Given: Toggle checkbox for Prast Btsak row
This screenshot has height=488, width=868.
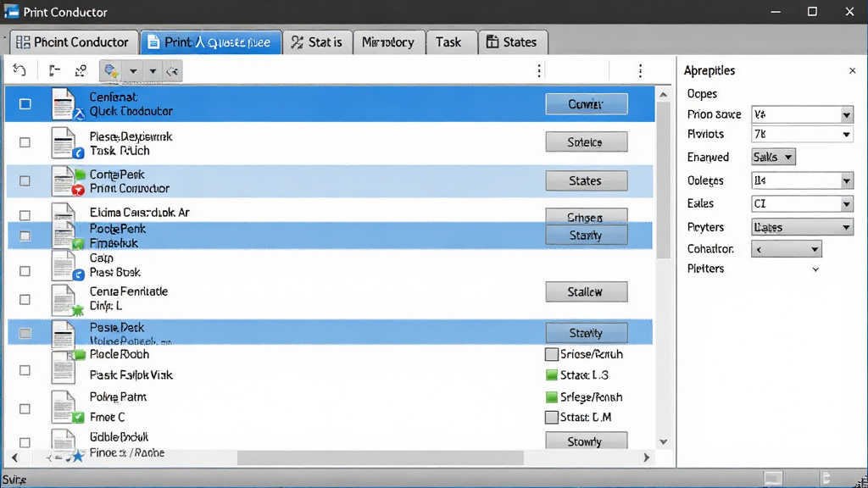Looking at the screenshot, I should coord(25,271).
